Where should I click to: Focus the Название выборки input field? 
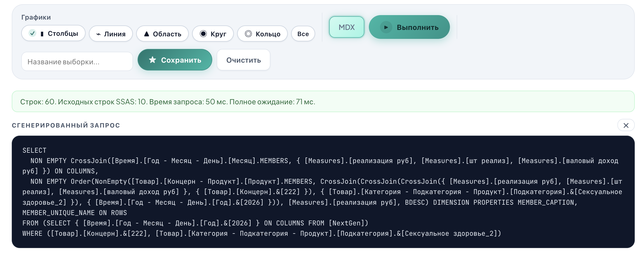(x=77, y=62)
